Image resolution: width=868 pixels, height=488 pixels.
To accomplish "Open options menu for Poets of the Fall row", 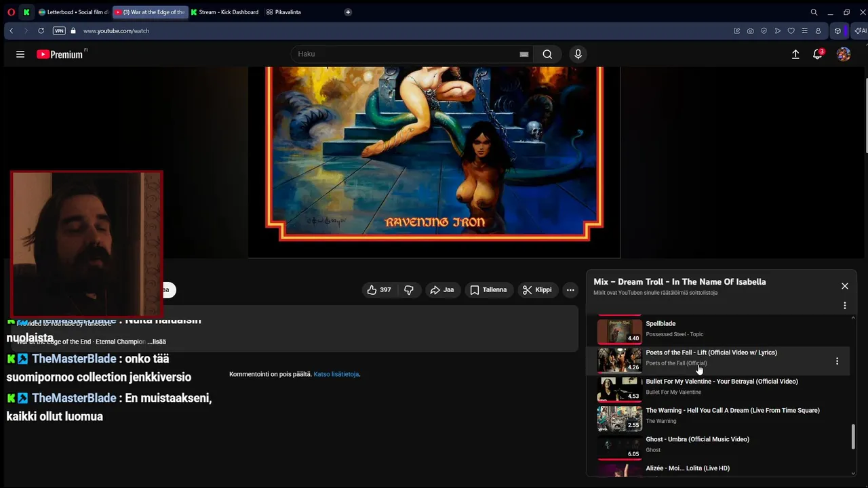I will [837, 361].
